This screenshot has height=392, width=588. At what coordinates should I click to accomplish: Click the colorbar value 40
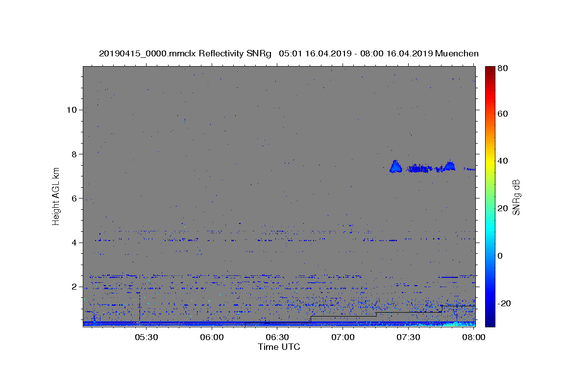pyautogui.click(x=502, y=161)
